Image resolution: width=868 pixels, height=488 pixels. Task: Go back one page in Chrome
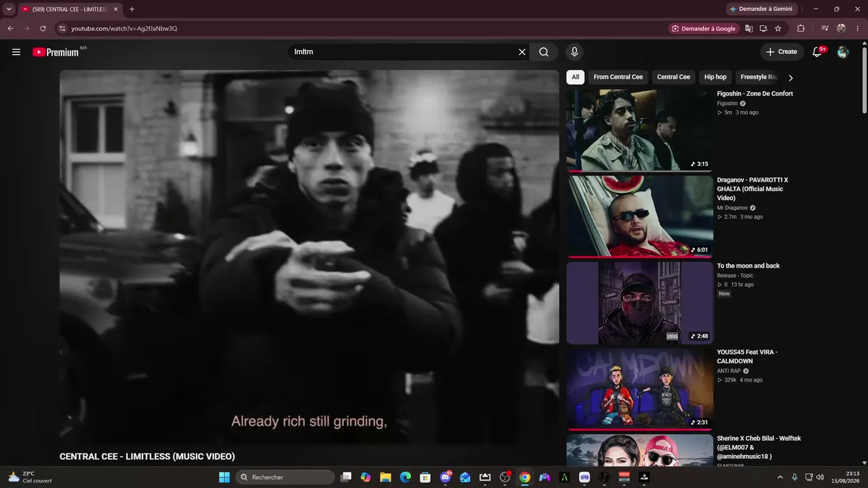(x=10, y=28)
